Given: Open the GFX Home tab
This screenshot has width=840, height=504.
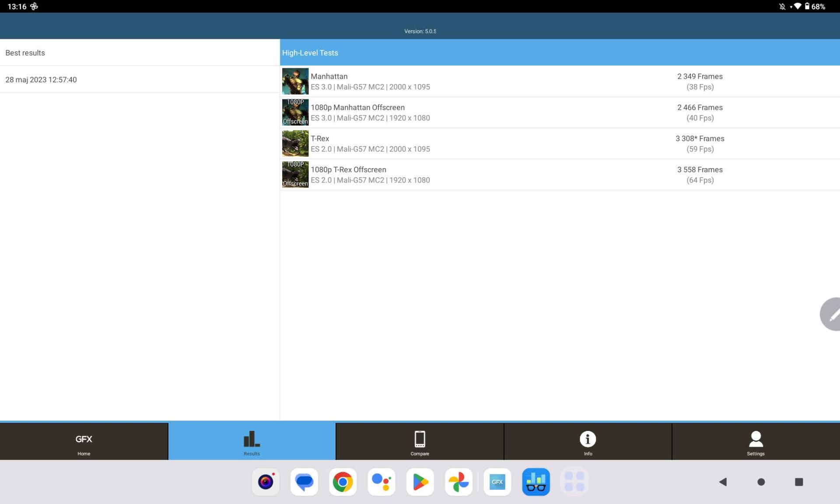Looking at the screenshot, I should pyautogui.click(x=84, y=441).
